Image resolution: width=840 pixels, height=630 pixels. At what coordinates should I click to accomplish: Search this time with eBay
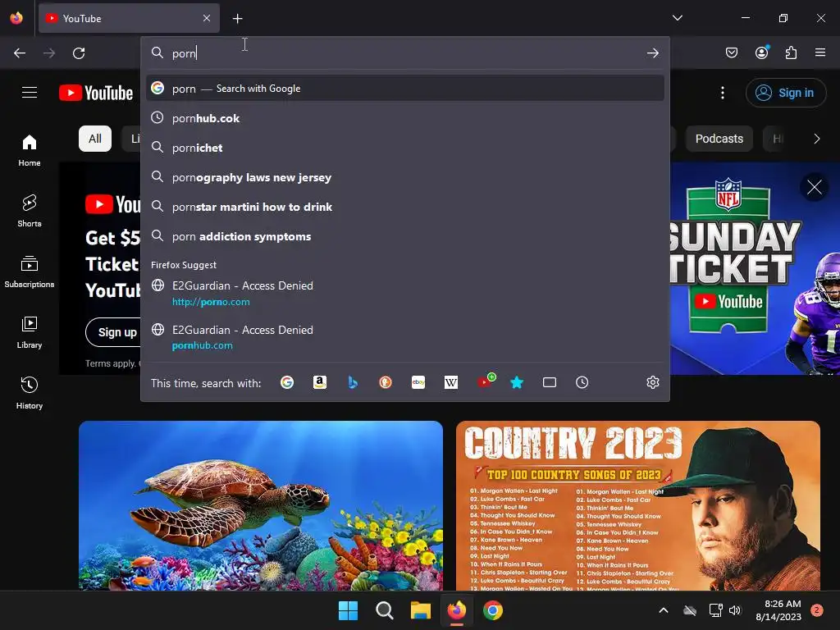coord(418,382)
